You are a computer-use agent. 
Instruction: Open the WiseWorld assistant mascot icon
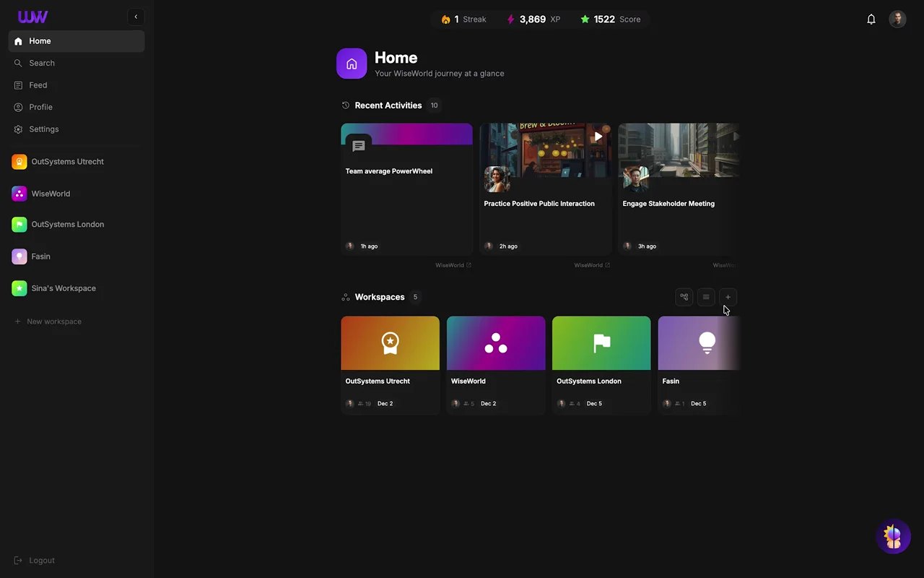tap(893, 536)
